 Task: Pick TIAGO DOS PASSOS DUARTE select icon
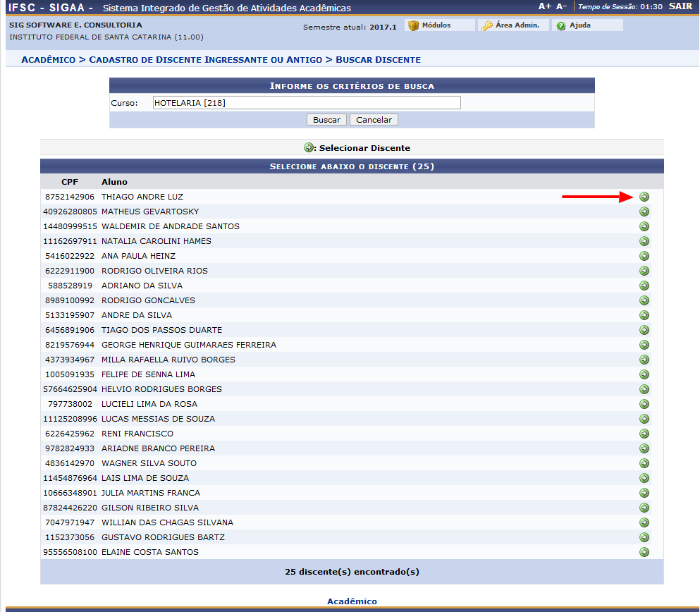(644, 330)
